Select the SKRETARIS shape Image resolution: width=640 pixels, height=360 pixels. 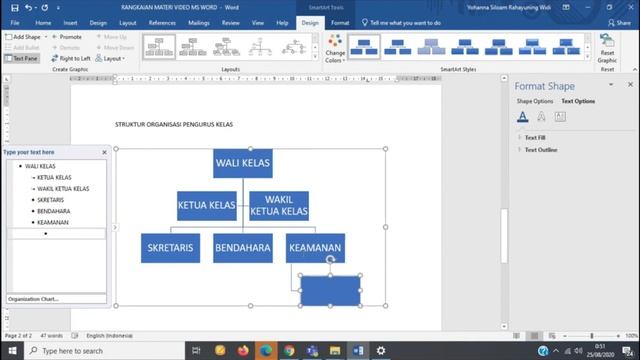[x=170, y=248]
